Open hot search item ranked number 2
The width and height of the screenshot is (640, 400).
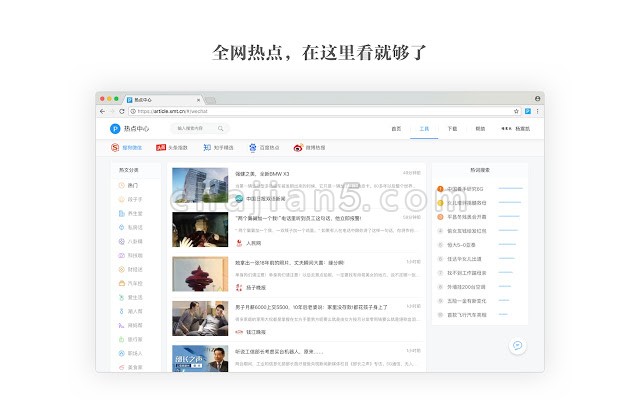467,203
